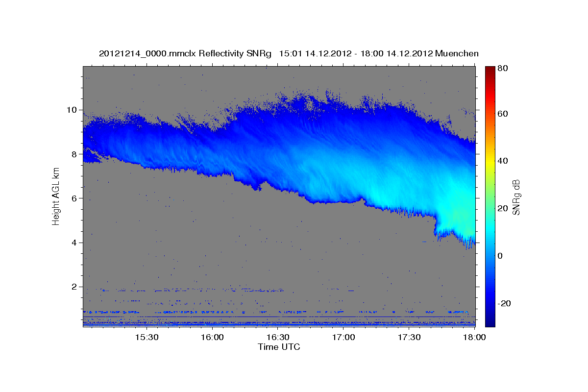The width and height of the screenshot is (588, 392).
Task: Select the 17:00 time tick label
Action: pos(343,338)
